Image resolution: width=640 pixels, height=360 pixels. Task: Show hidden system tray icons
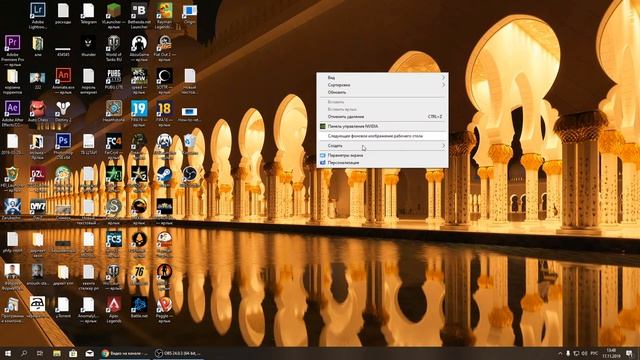560,353
